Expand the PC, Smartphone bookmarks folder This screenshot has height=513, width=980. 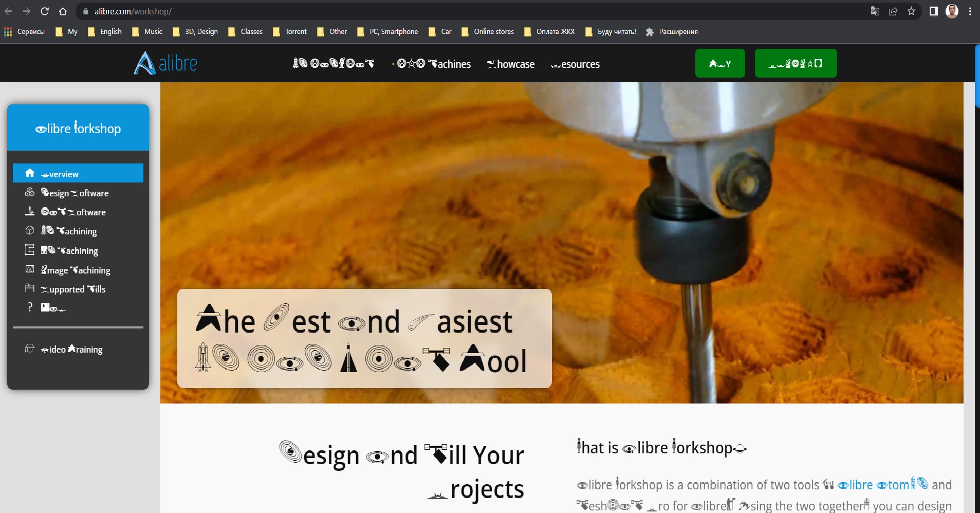pos(388,32)
